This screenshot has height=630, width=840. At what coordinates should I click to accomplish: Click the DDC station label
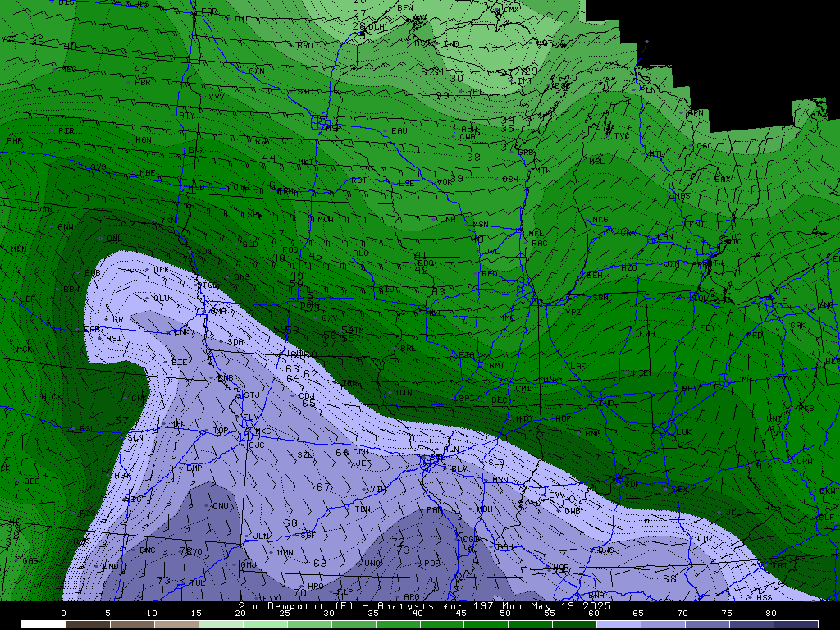point(32,482)
